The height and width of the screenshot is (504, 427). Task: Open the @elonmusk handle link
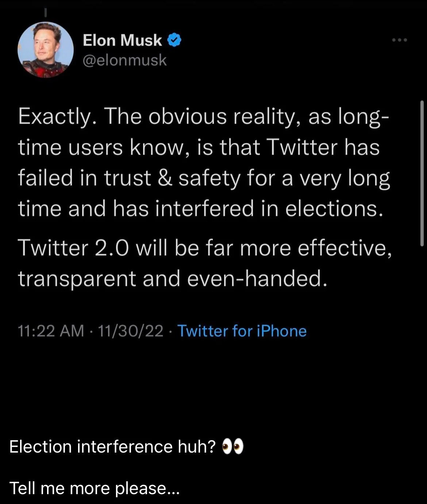pos(125,60)
